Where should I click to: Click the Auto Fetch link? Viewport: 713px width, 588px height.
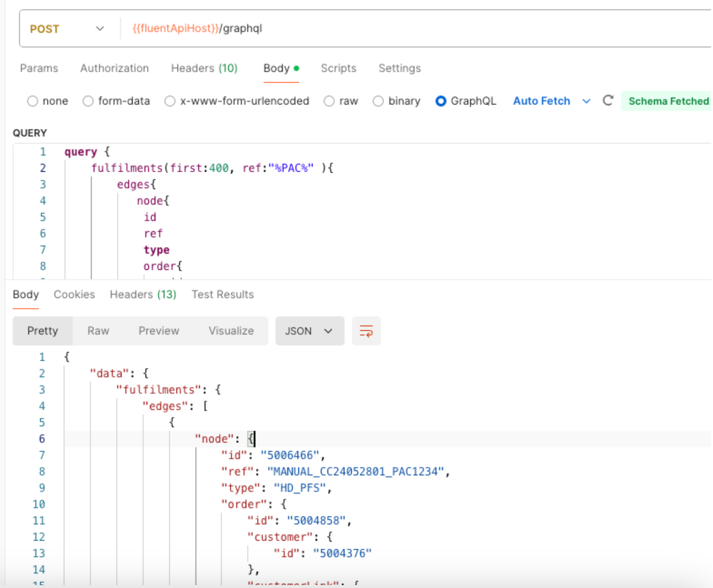pos(541,101)
